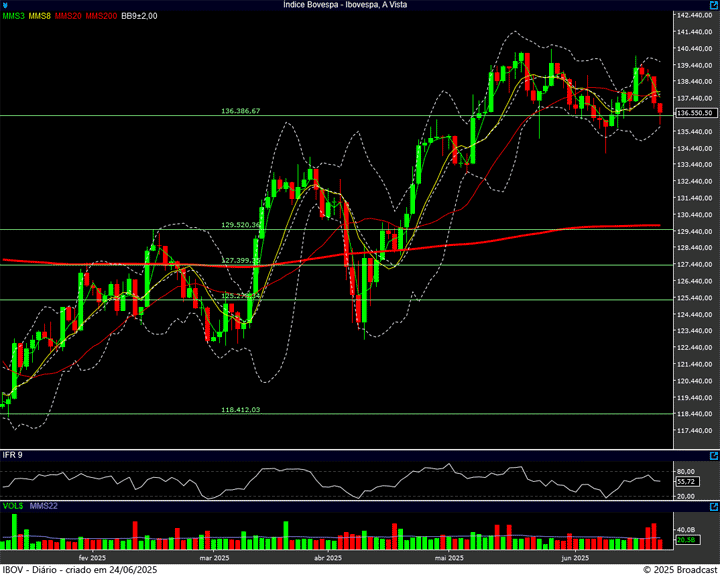Select the MMS3 moving average legend label
Screen dimensions: 720x575
point(14,17)
